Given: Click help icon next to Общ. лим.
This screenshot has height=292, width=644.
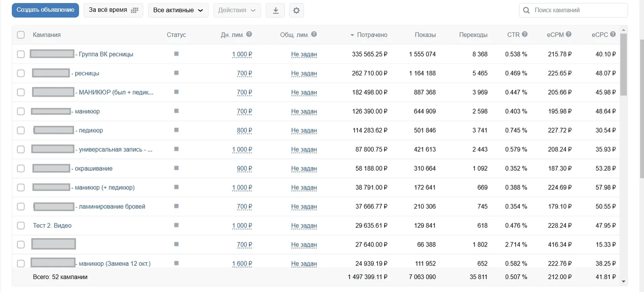Looking at the screenshot, I should point(314,34).
